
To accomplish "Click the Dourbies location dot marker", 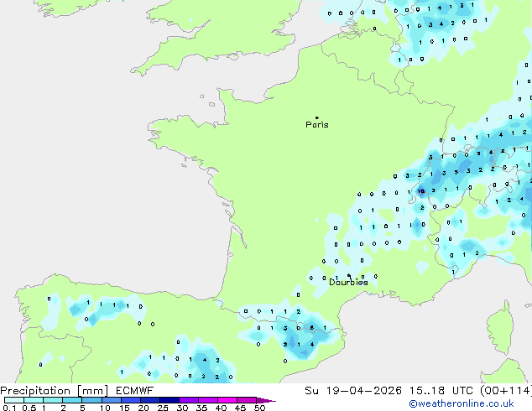I will click(x=349, y=275).
